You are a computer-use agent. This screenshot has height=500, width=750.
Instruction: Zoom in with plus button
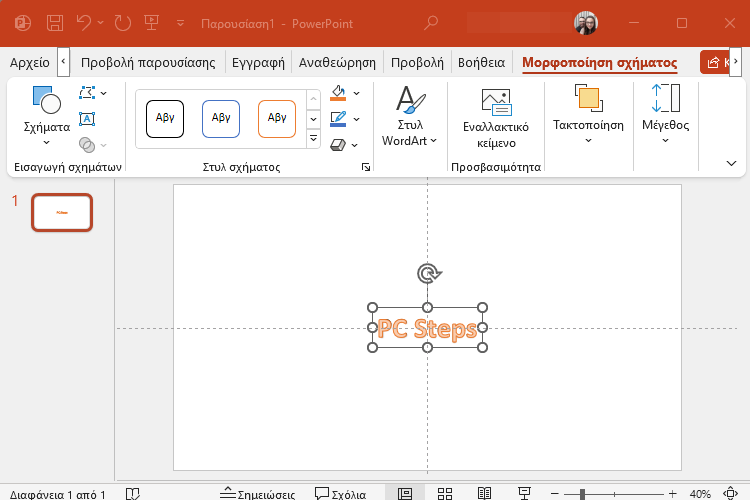click(x=673, y=494)
